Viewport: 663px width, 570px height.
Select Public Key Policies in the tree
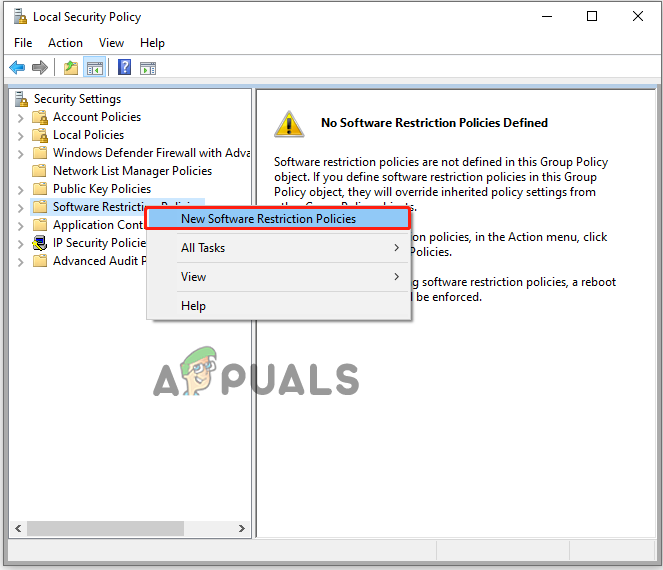(102, 189)
